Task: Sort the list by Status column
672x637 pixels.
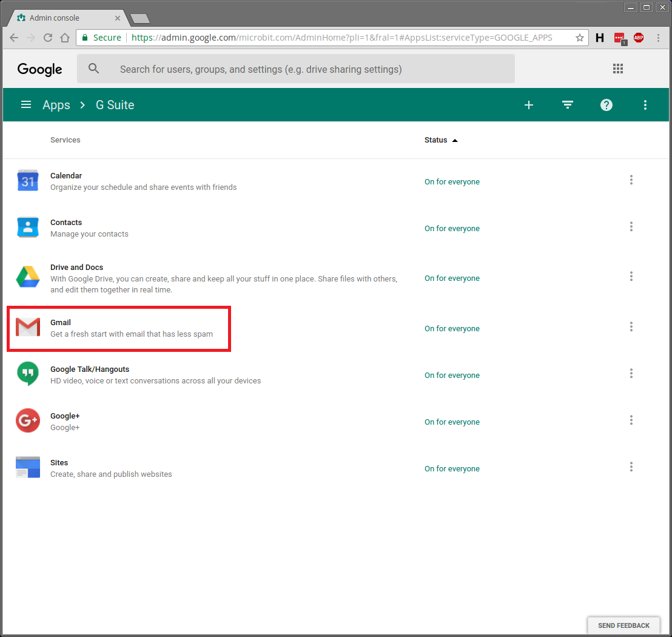Action: point(441,140)
